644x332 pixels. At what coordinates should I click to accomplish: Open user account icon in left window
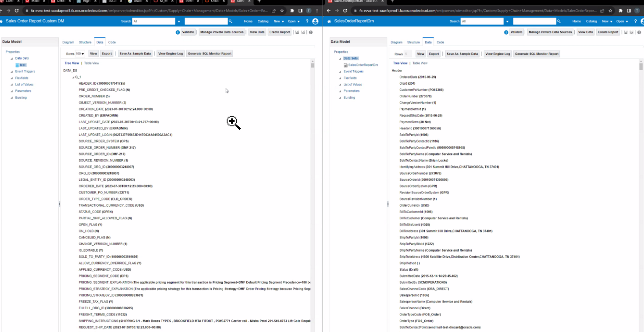tap(315, 22)
